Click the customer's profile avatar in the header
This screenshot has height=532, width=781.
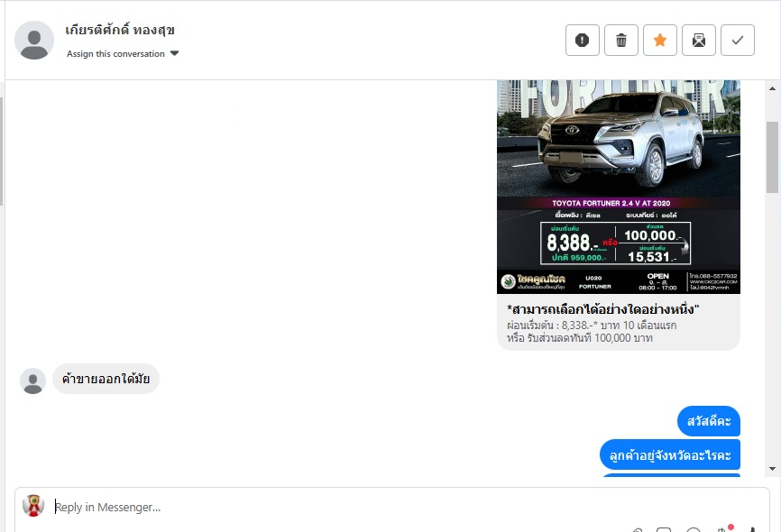tap(34, 41)
